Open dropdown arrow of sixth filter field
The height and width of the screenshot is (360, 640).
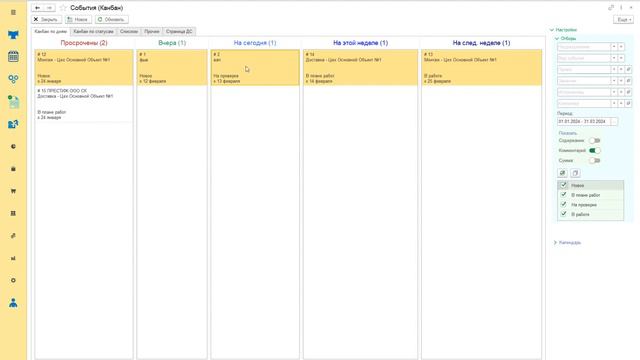[x=613, y=104]
